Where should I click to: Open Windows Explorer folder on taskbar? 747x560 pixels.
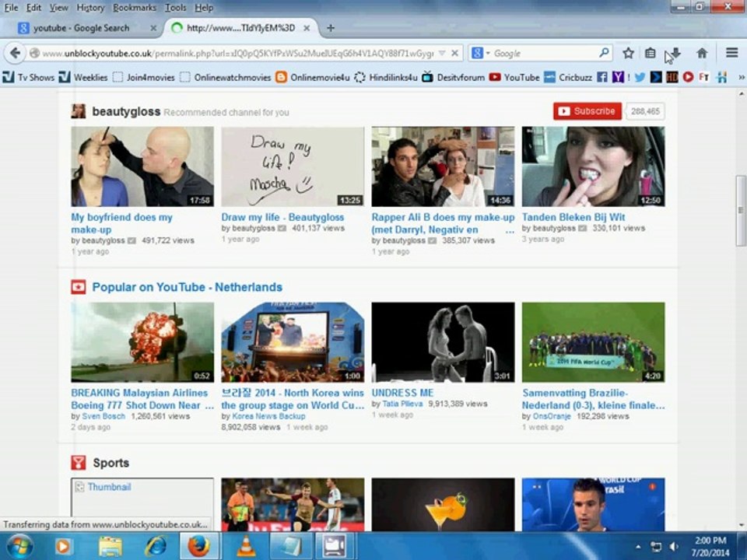click(x=110, y=546)
